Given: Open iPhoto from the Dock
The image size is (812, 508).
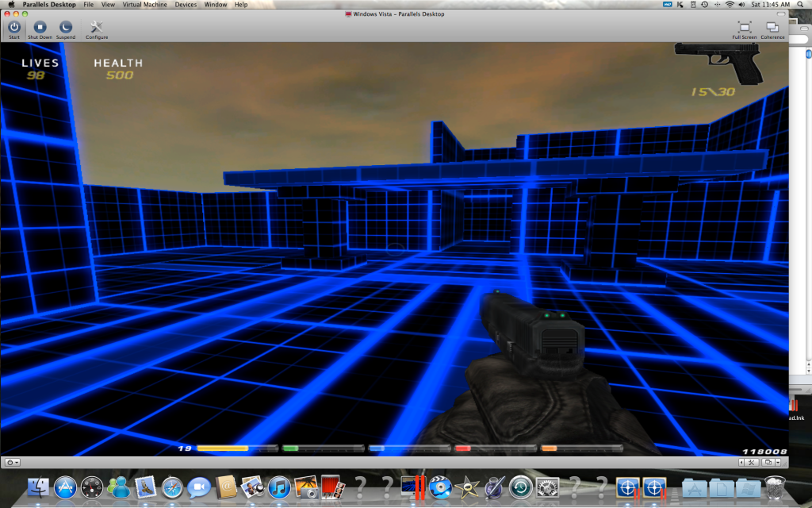Looking at the screenshot, I should coord(306,487).
